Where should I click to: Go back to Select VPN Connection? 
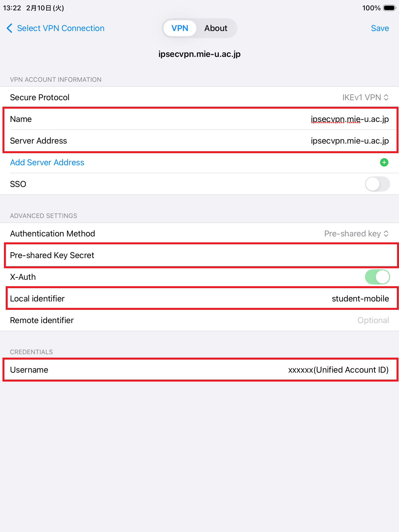61,28
